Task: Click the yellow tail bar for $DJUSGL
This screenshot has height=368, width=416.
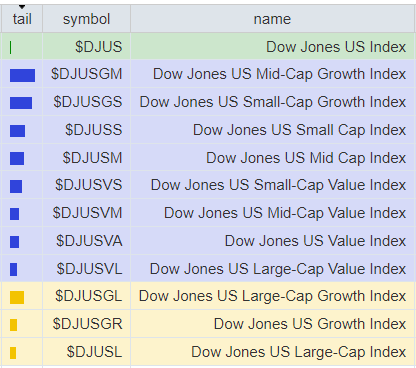Action: point(17,297)
